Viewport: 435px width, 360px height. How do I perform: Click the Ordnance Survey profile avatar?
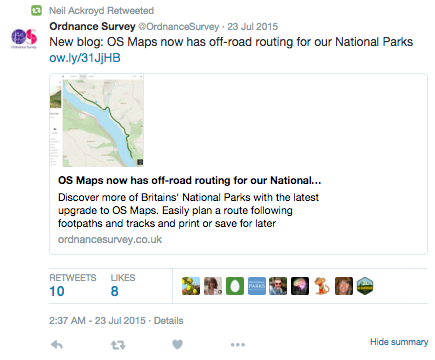24,38
